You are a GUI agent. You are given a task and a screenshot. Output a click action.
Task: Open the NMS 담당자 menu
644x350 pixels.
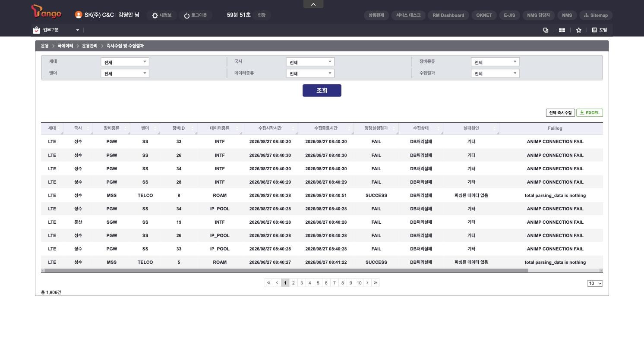(x=539, y=16)
